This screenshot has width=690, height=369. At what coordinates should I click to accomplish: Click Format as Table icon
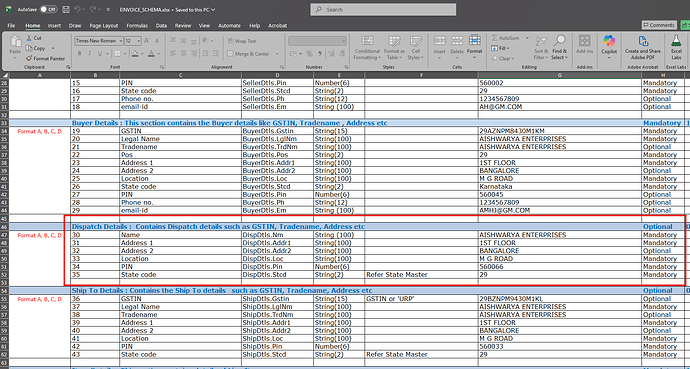(394, 41)
